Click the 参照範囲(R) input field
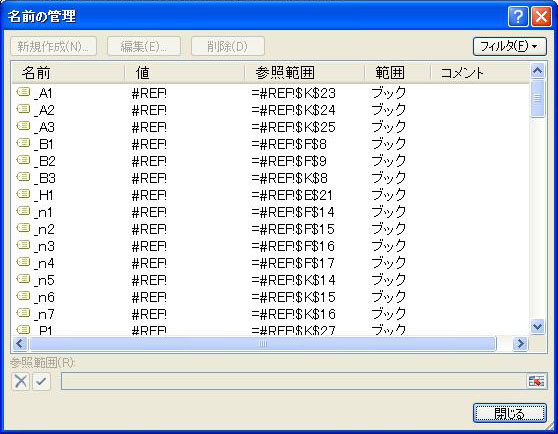 [294, 381]
